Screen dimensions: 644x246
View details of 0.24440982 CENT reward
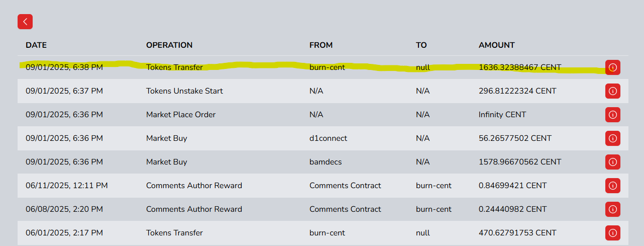pyautogui.click(x=612, y=209)
